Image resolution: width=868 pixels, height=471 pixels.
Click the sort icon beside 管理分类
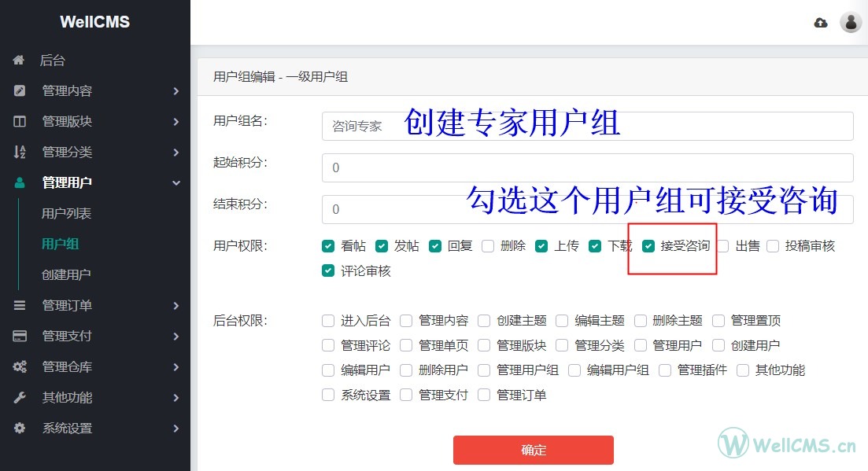point(20,152)
